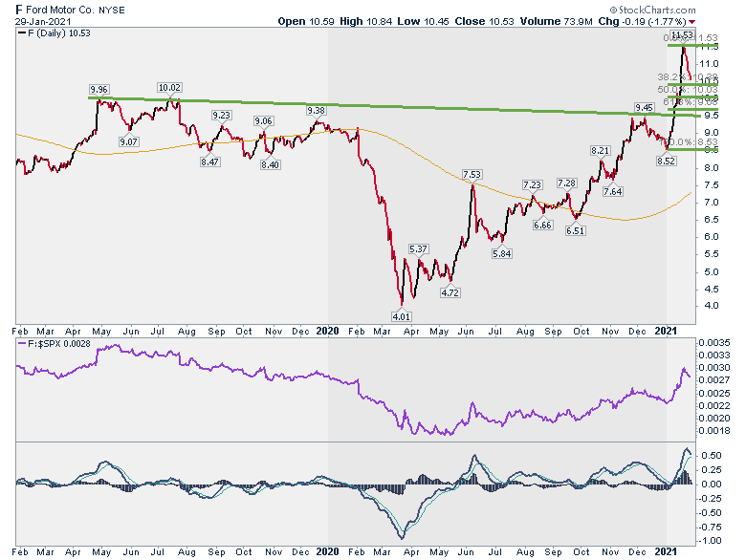Click the 9.38 peak price label
The width and height of the screenshot is (746, 560).
coord(316,110)
